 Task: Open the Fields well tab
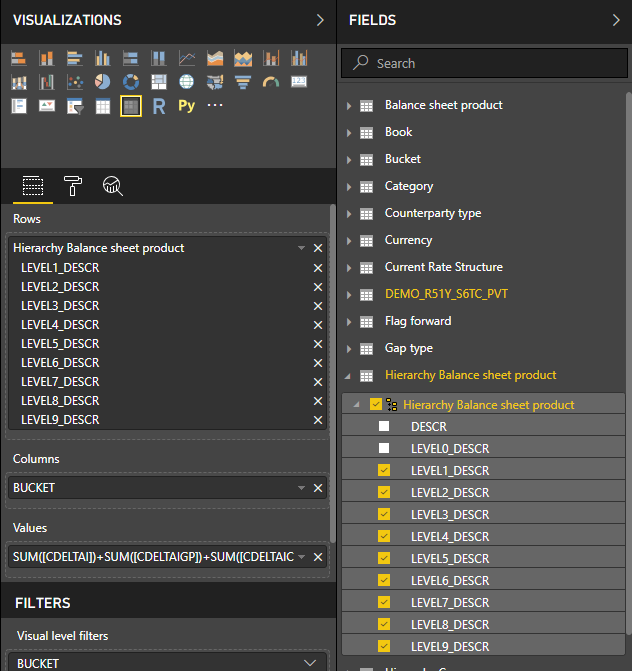click(33, 186)
